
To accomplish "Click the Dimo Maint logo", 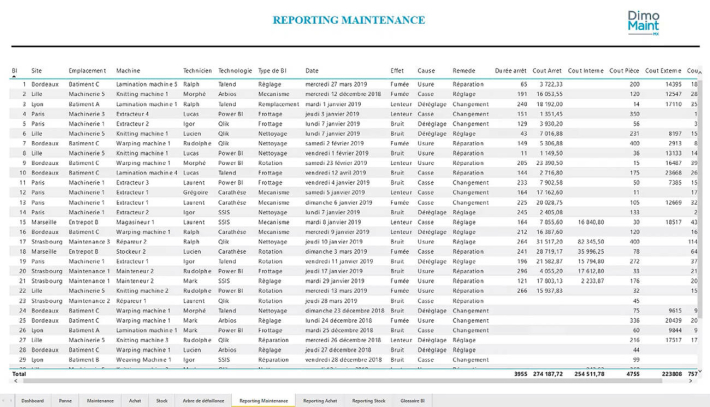I will pyautogui.click(x=671, y=24).
